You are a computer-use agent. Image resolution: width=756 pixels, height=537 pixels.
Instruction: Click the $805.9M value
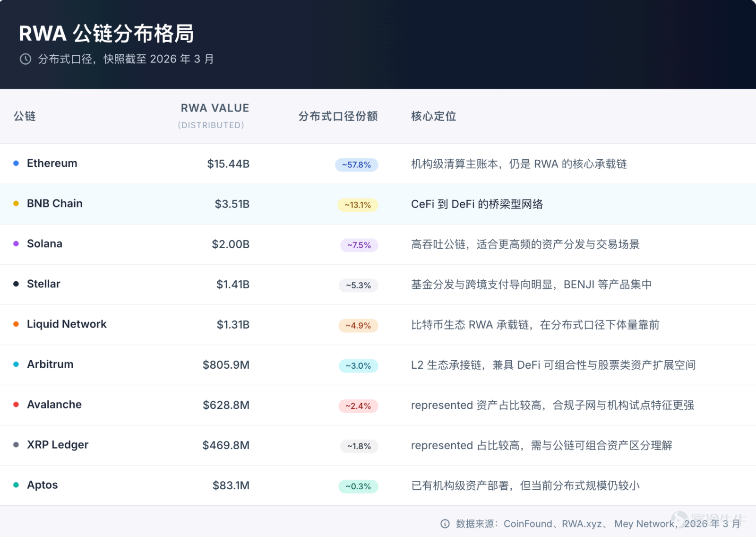(x=226, y=365)
